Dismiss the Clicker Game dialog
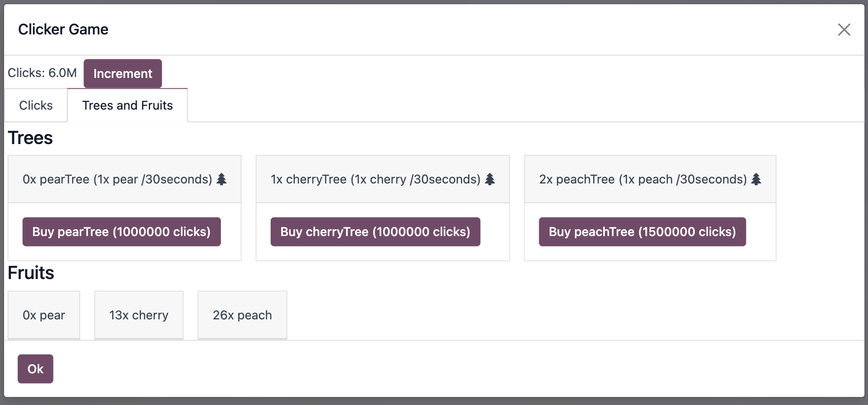Viewport: 868px width, 405px height. [x=844, y=29]
